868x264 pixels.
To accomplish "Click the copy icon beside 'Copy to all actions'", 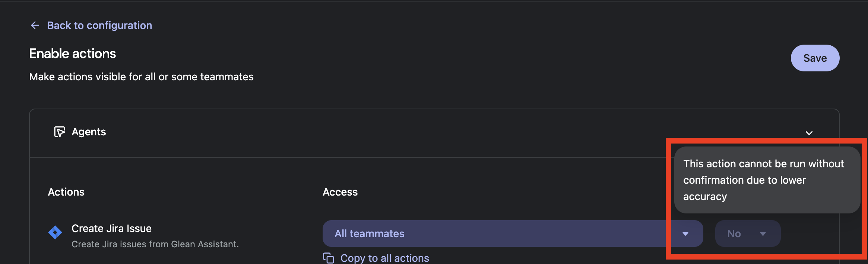I will pyautogui.click(x=328, y=258).
